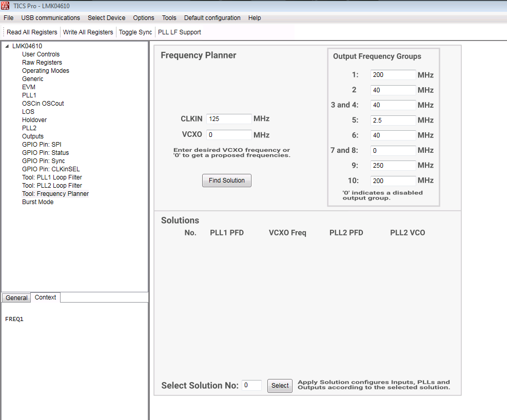Click output group 1 frequency field
This screenshot has width=507, height=420.
[x=393, y=75]
